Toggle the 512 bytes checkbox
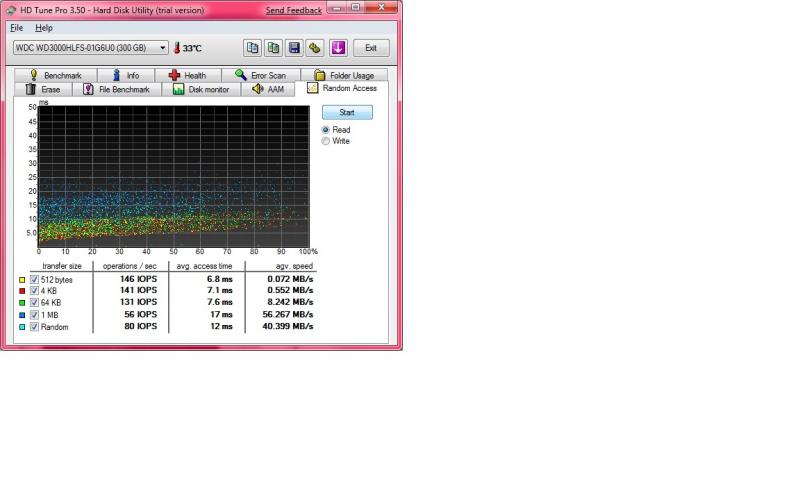 [34, 280]
